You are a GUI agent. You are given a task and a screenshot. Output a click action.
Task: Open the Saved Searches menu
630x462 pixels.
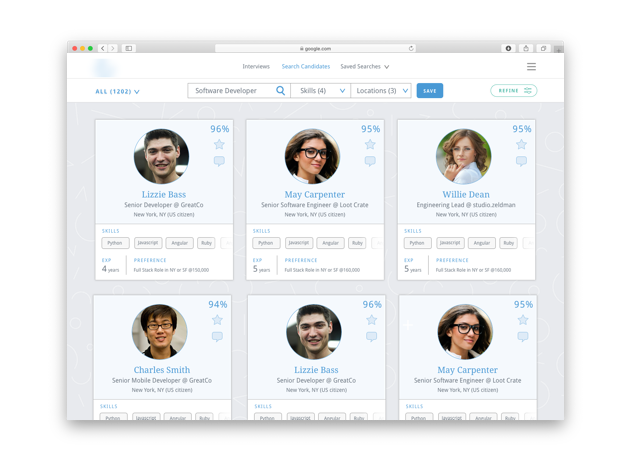pos(364,67)
